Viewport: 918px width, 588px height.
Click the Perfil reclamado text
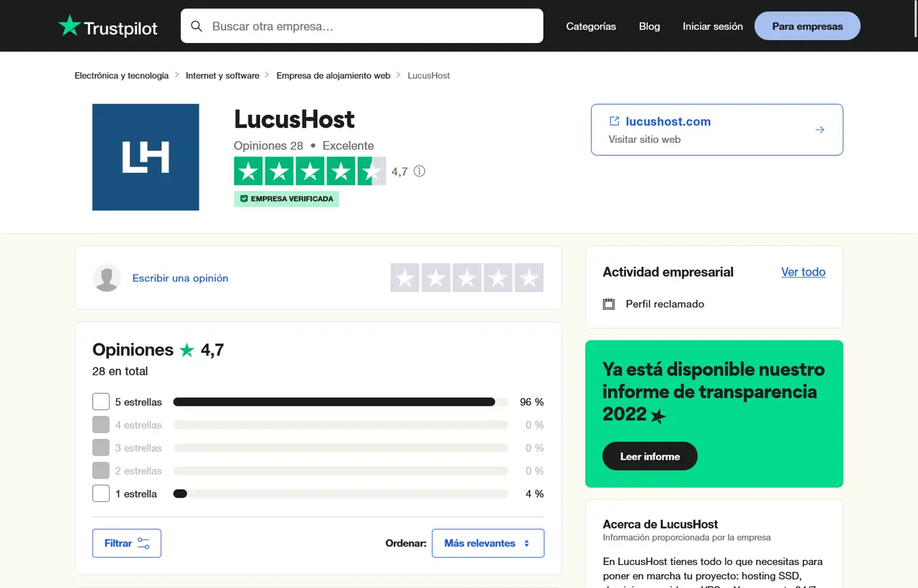click(x=665, y=304)
